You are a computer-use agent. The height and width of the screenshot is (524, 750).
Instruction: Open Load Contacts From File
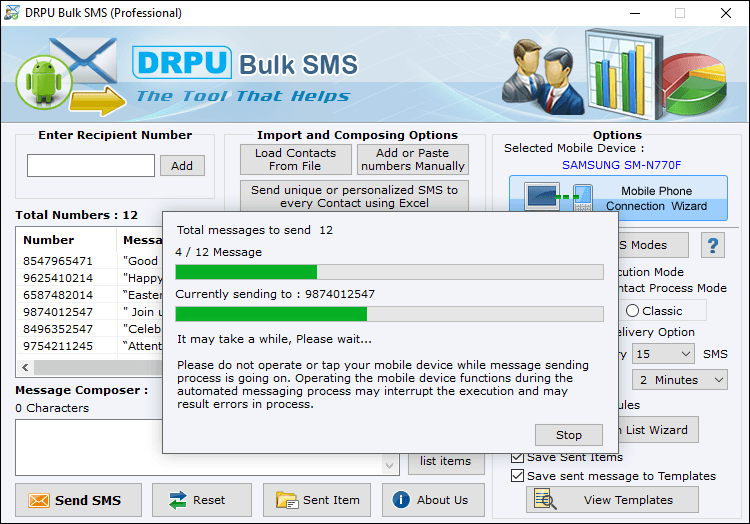(296, 160)
